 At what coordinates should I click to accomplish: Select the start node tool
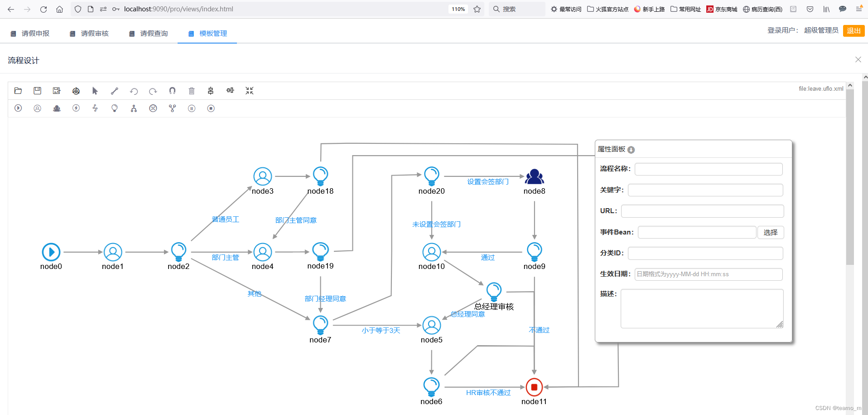(x=18, y=108)
